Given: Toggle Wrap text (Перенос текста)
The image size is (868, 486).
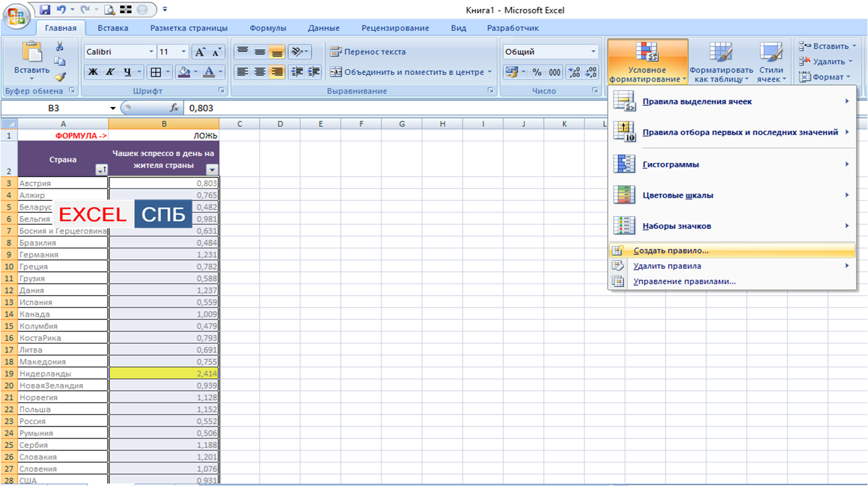Looking at the screenshot, I should tap(368, 52).
